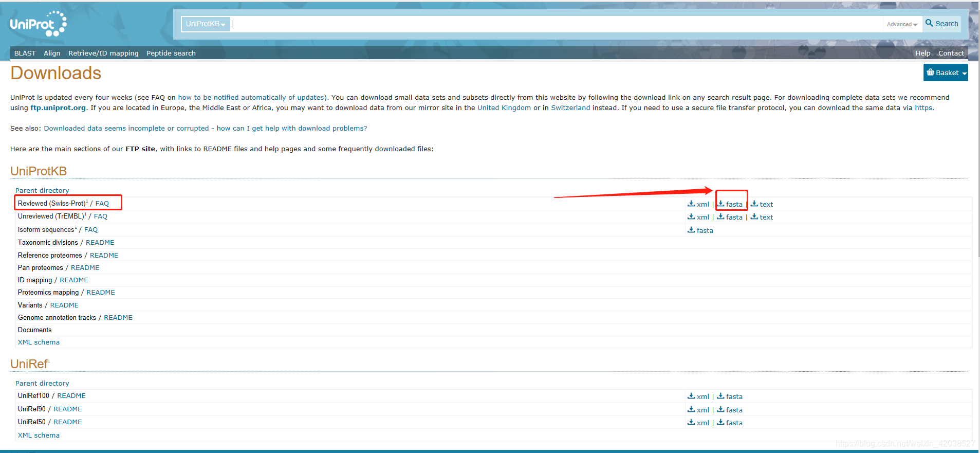Open Reference proteomes README
This screenshot has height=453, width=980.
(104, 256)
